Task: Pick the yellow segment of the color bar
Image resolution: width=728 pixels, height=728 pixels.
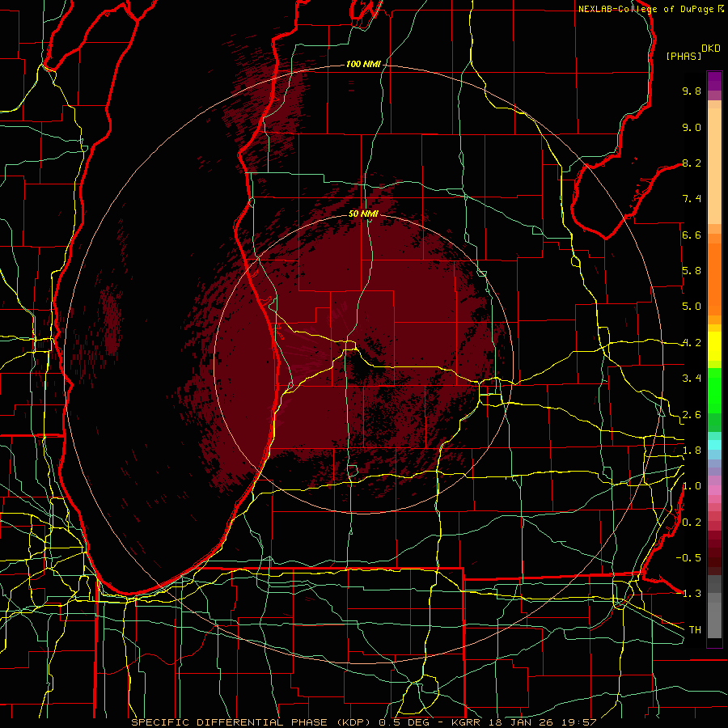Action: tap(714, 346)
